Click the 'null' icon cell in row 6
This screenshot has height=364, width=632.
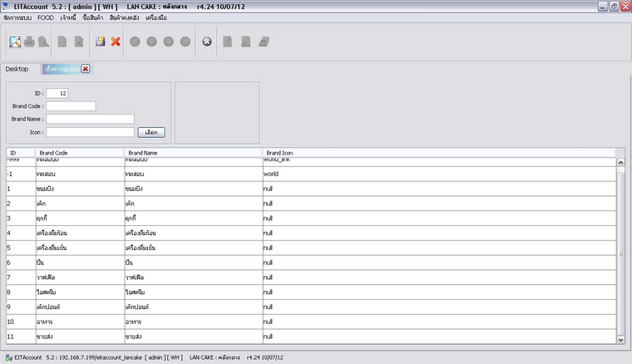coord(439,263)
